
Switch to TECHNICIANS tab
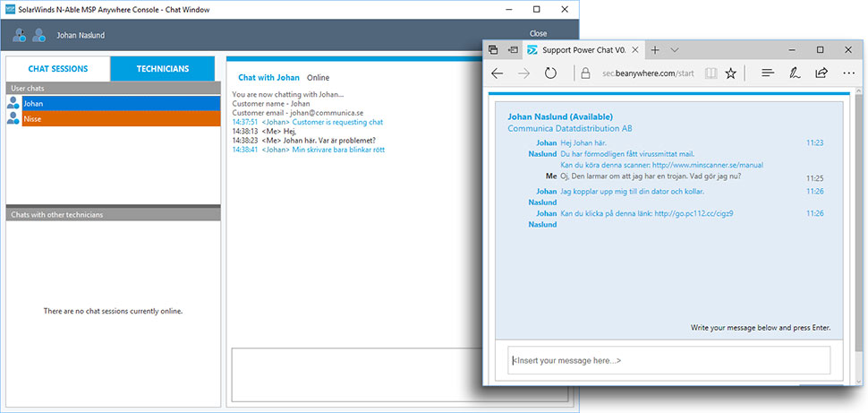tap(163, 69)
